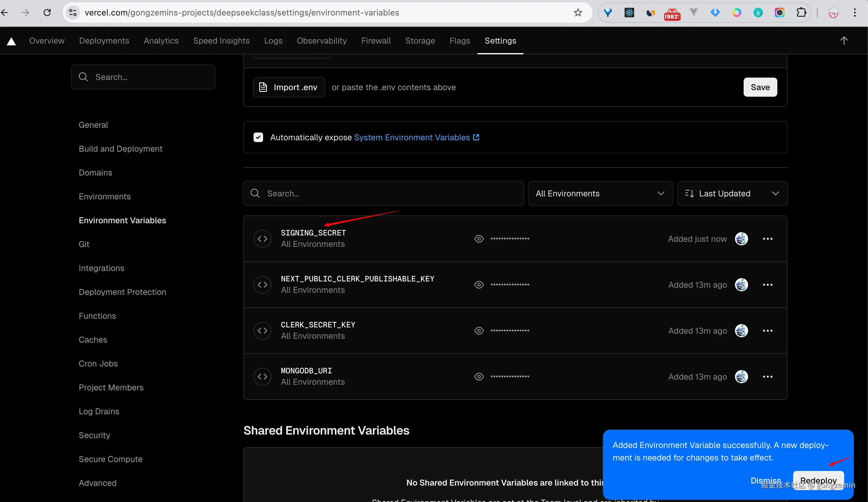Open Security settings in sidebar
The width and height of the screenshot is (868, 502).
(x=94, y=435)
